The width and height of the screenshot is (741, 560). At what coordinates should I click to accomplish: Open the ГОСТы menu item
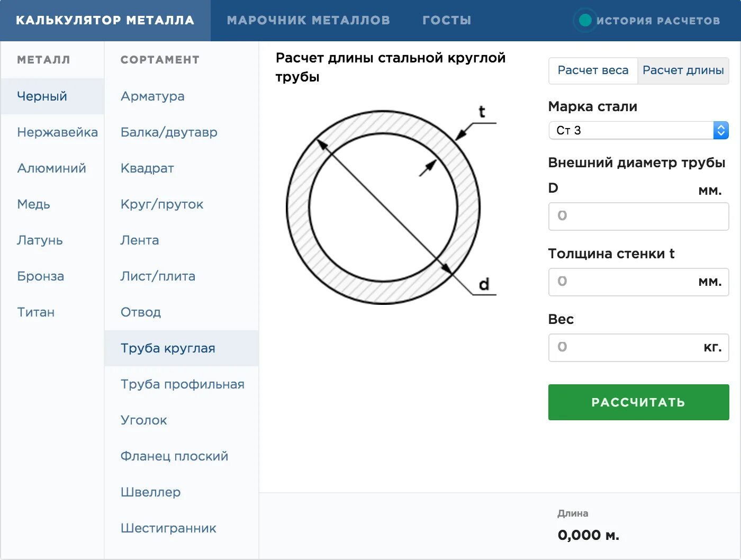pos(447,20)
